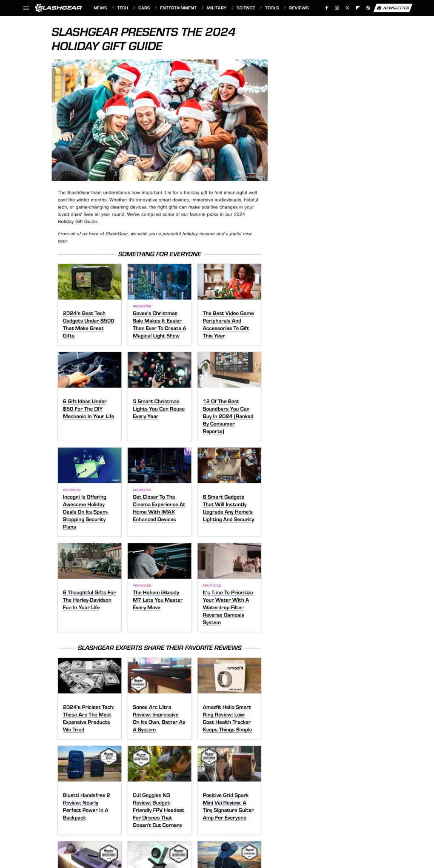Open the Entertainment menu item

178,8
